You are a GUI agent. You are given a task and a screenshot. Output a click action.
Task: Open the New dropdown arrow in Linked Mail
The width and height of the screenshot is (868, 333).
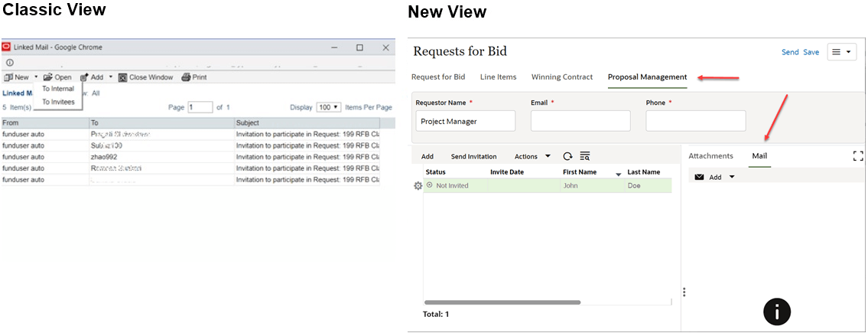click(35, 77)
